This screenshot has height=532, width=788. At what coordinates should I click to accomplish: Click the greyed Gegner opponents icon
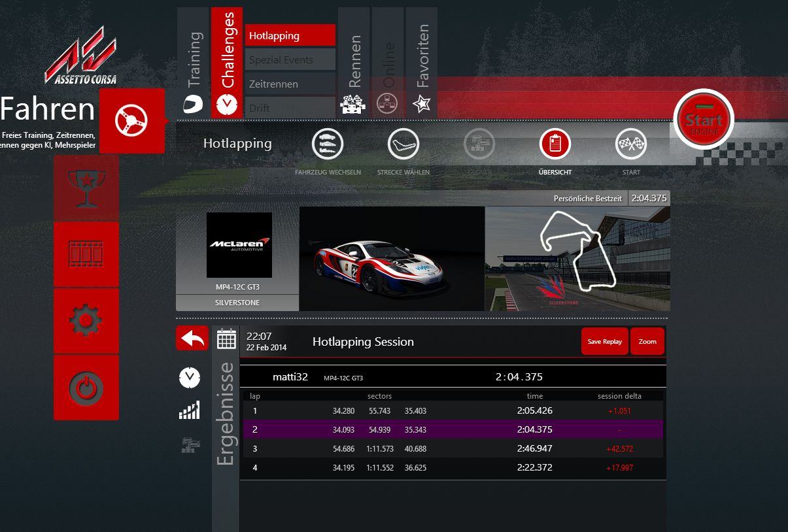point(479,144)
